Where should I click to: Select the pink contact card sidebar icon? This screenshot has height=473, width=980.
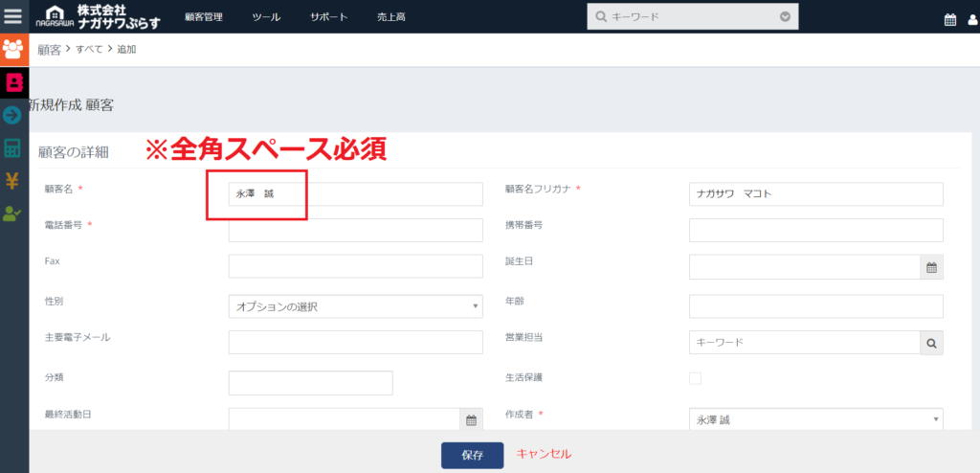[x=13, y=82]
